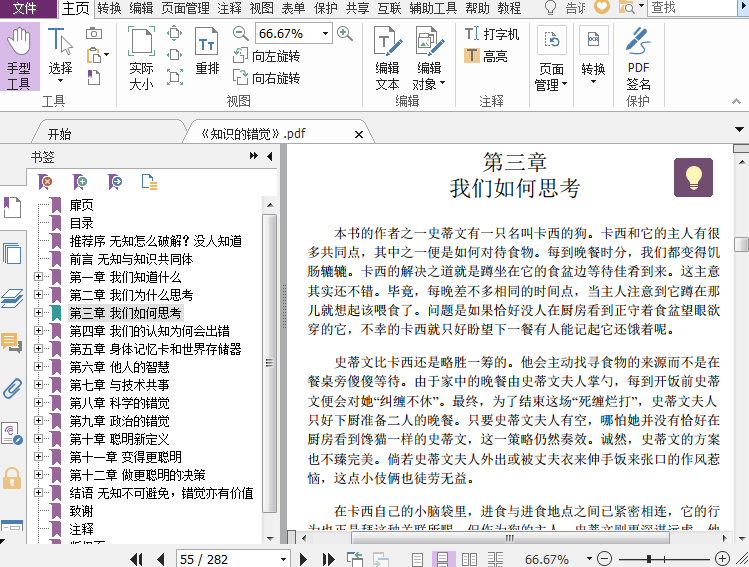
Task: Click the zoom slider in the status bar
Action: pyautogui.click(x=650, y=558)
